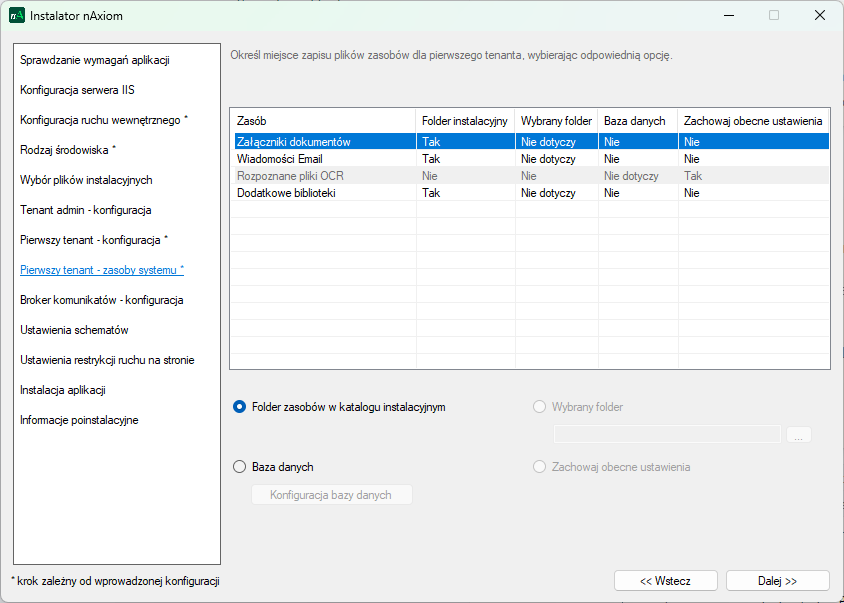Click the 'Dalej >>' button
This screenshot has width=844, height=603.
(x=777, y=581)
